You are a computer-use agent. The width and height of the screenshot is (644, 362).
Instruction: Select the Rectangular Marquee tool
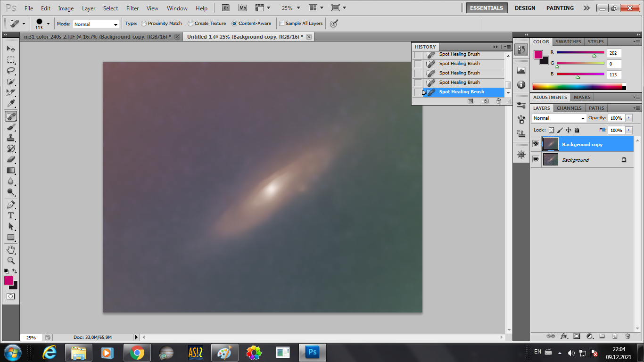[11, 60]
